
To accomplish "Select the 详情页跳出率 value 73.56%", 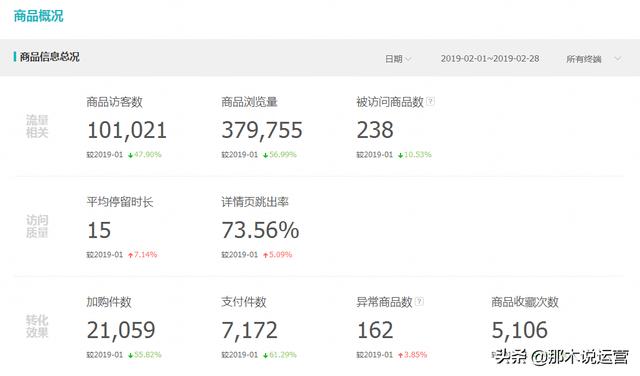I will pos(260,230).
